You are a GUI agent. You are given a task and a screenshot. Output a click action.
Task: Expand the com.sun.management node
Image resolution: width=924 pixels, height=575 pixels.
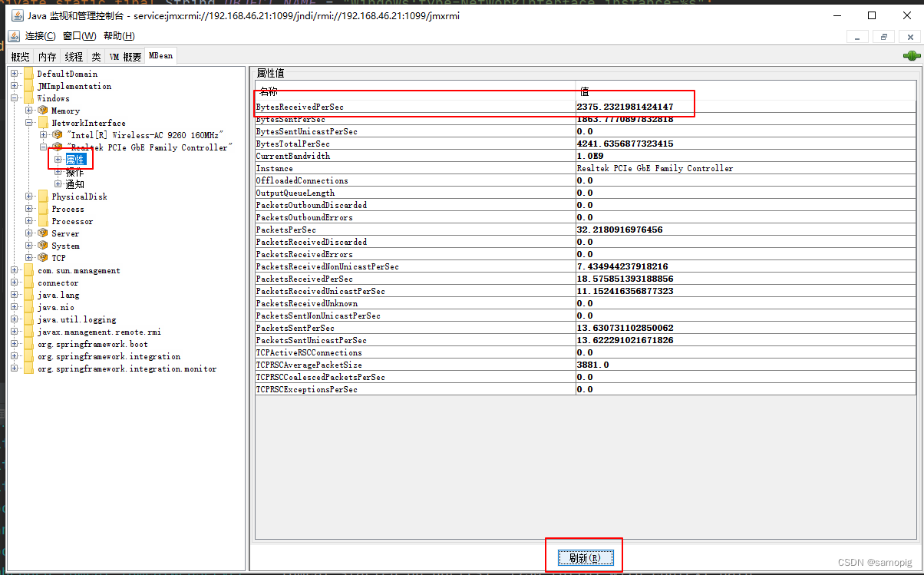point(15,270)
